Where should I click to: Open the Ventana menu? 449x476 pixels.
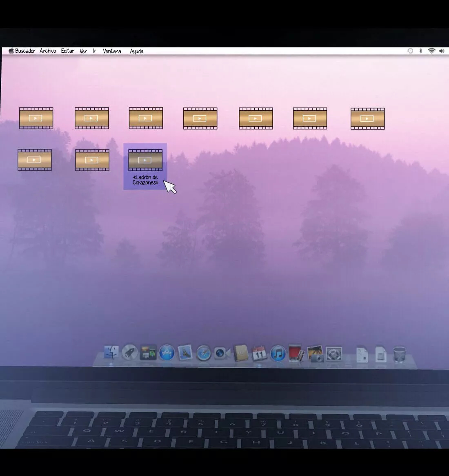pos(112,51)
